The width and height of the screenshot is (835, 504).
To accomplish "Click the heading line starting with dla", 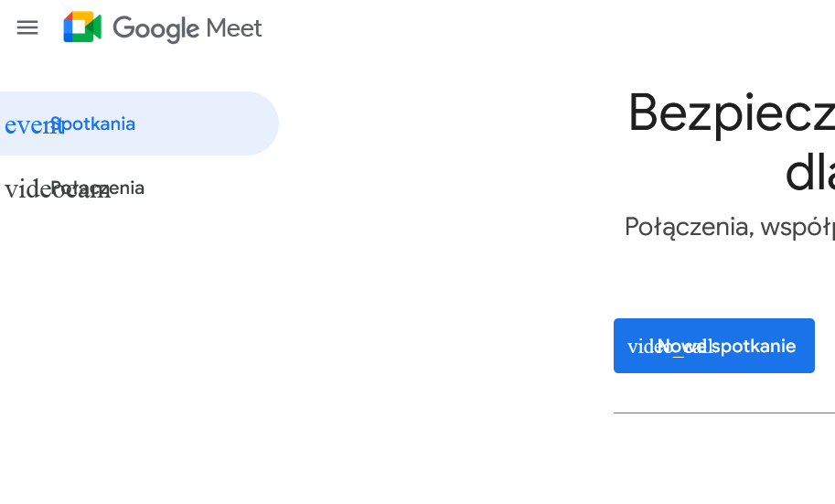I will [809, 172].
